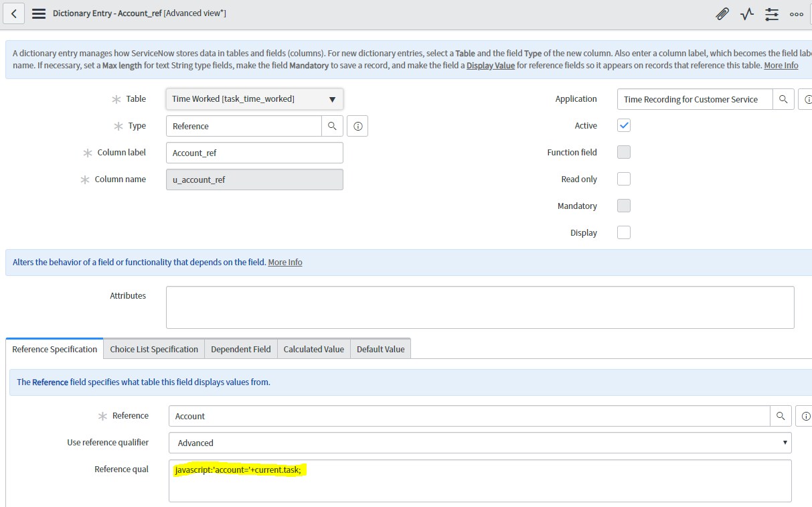Check the Display checkbox
812x507 pixels.
point(623,232)
